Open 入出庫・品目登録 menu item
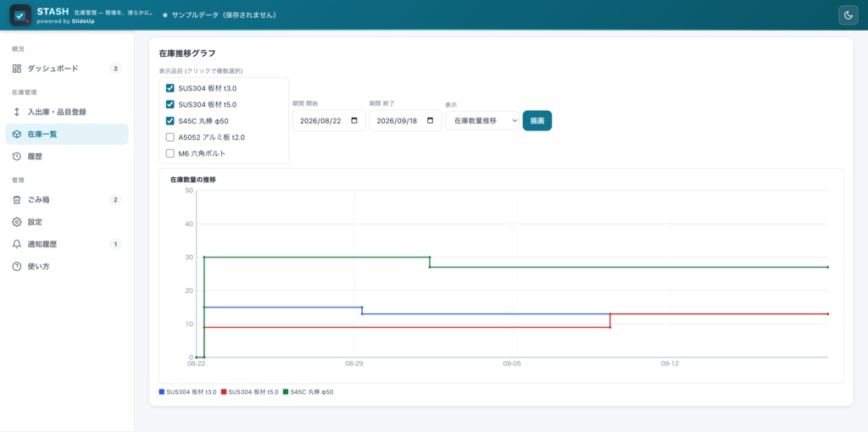This screenshot has width=868, height=432. pyautogui.click(x=67, y=112)
